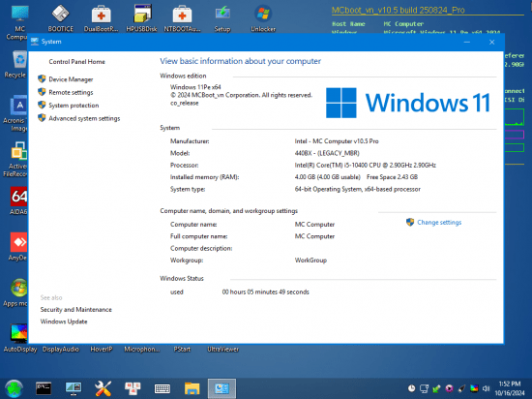Click the UltraViewer desktop label
The width and height of the screenshot is (532, 399).
tap(222, 349)
